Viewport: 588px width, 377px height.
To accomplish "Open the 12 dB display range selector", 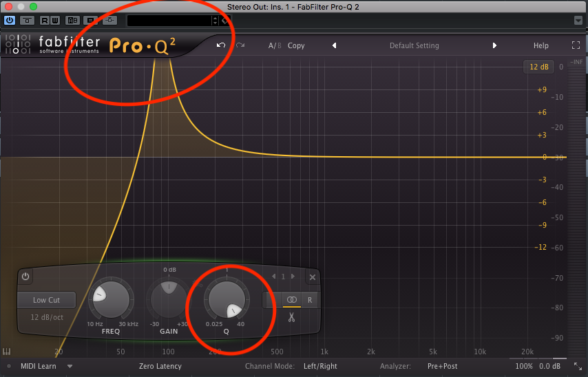I will (539, 67).
